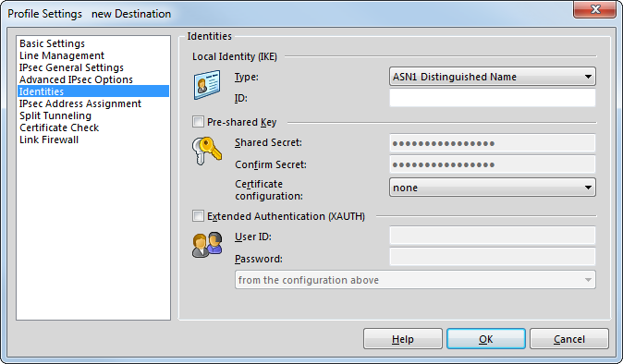
Task: Open the identity Type dropdown
Action: [x=493, y=77]
